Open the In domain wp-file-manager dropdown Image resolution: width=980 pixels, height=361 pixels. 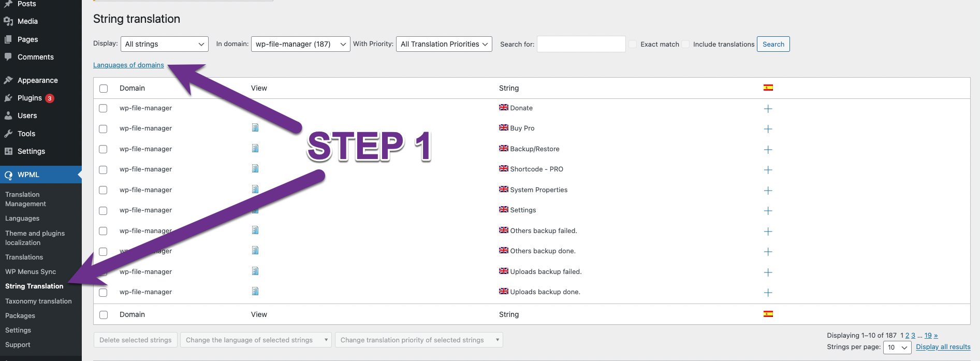pos(301,44)
